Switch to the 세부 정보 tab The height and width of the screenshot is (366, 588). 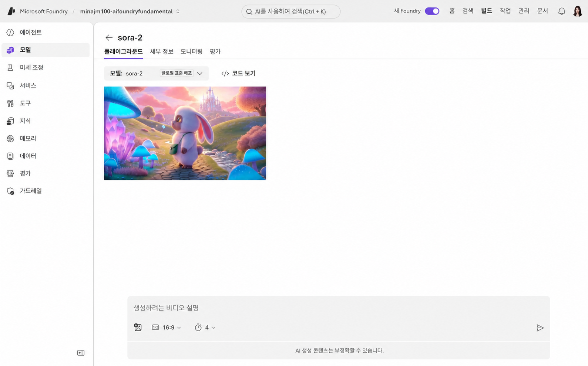tap(162, 51)
